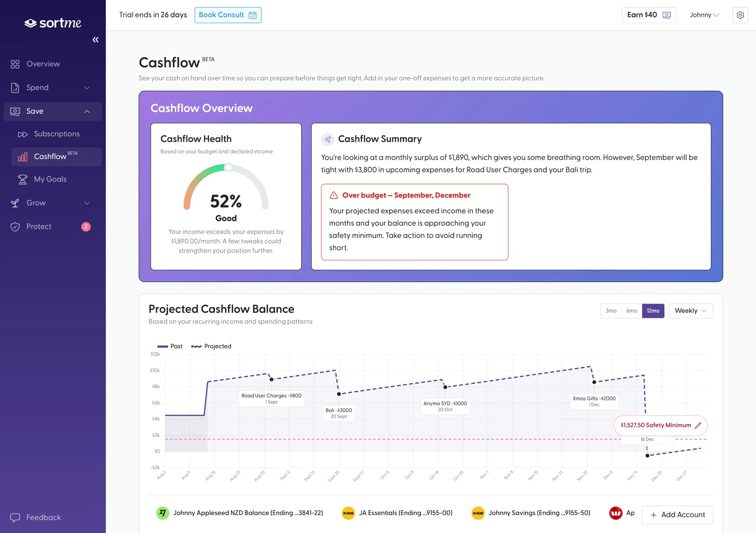Select the 12mo time range
Viewport: 756px width, 533px height.
653,311
